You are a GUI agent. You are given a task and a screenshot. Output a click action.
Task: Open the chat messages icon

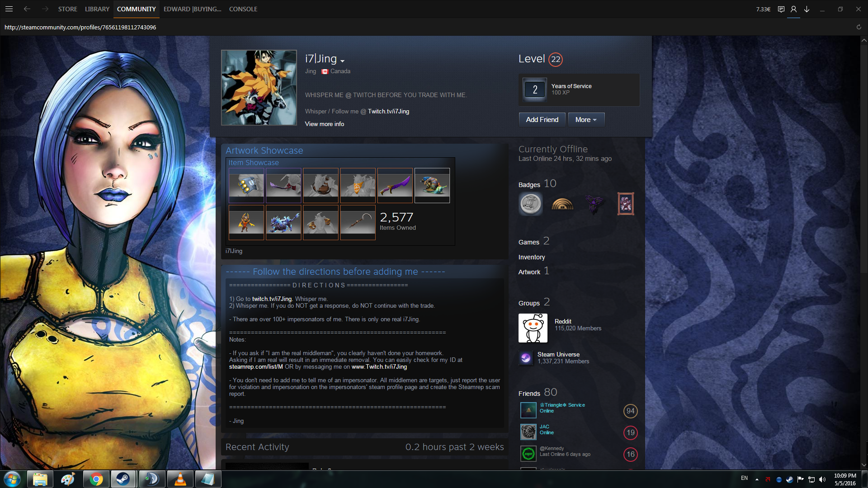tap(781, 9)
